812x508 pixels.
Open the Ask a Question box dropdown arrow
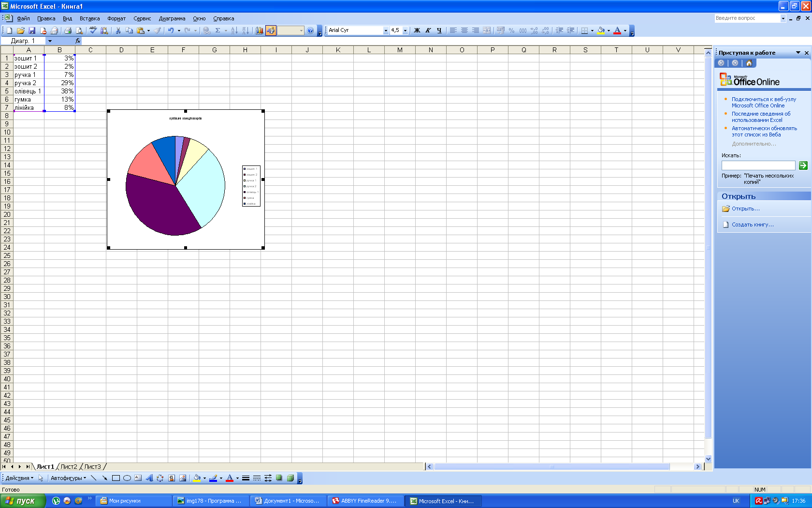pos(783,18)
